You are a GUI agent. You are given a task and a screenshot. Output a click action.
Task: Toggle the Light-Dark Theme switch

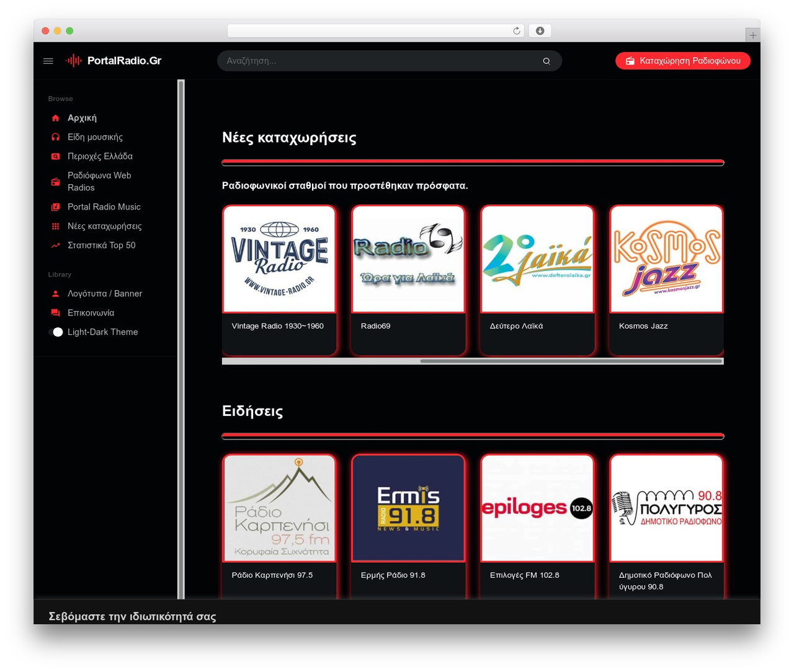coord(56,332)
